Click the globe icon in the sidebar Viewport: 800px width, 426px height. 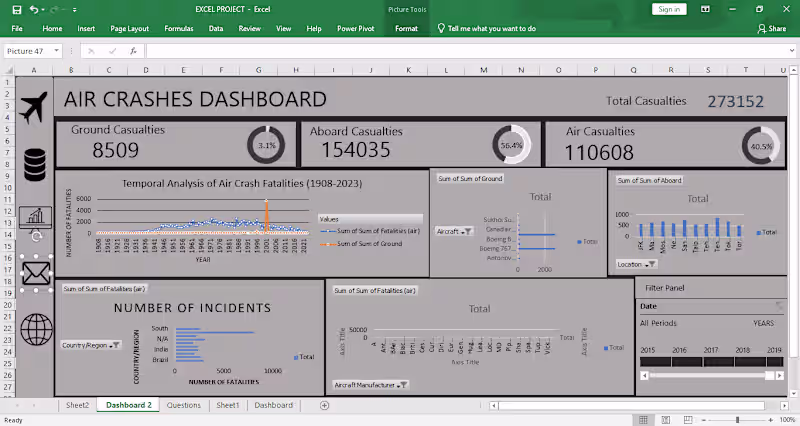tap(36, 329)
